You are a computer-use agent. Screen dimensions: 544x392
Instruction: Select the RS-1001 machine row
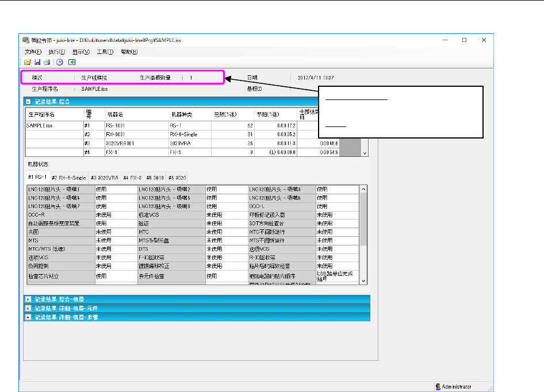(x=115, y=125)
